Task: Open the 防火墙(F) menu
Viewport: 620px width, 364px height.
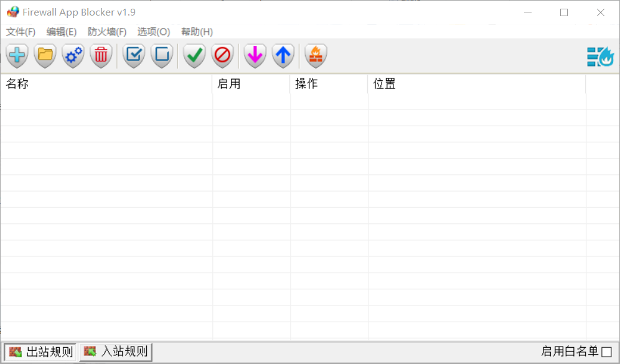Action: 107,32
